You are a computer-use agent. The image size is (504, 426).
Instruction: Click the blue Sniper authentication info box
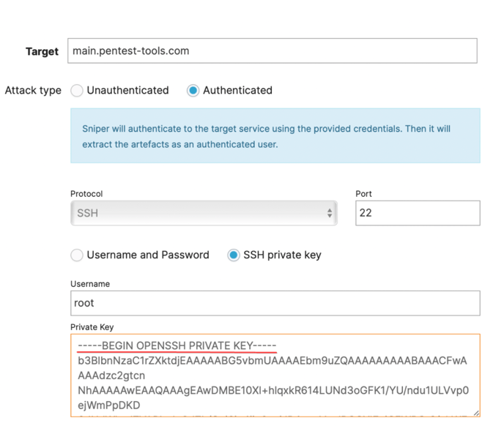coord(275,135)
